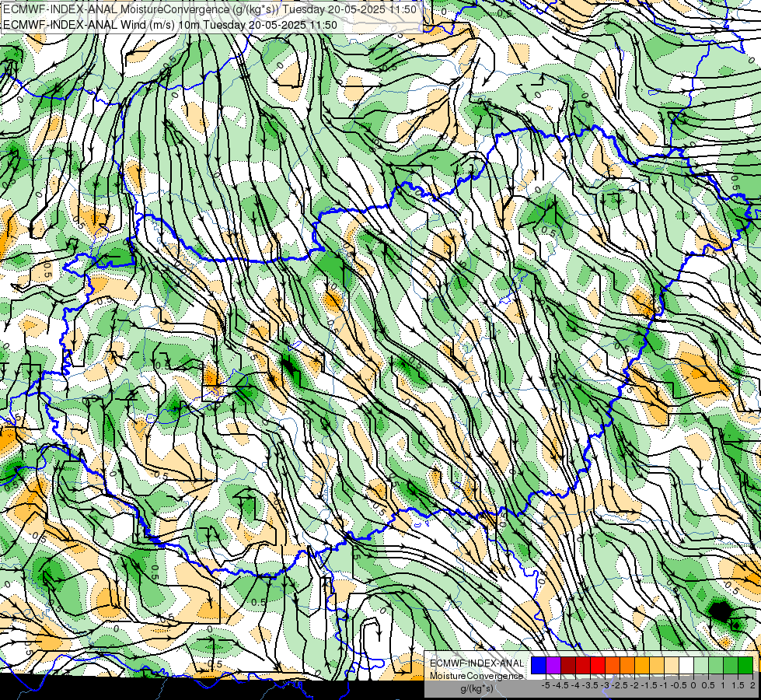Click the legend tick label -4

tap(575, 685)
